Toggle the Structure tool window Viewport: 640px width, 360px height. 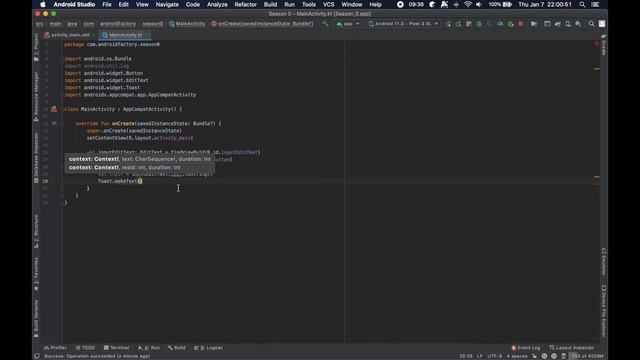point(36,231)
